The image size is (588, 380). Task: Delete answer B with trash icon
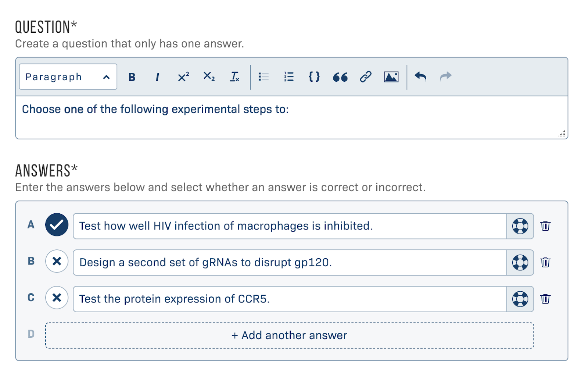545,262
